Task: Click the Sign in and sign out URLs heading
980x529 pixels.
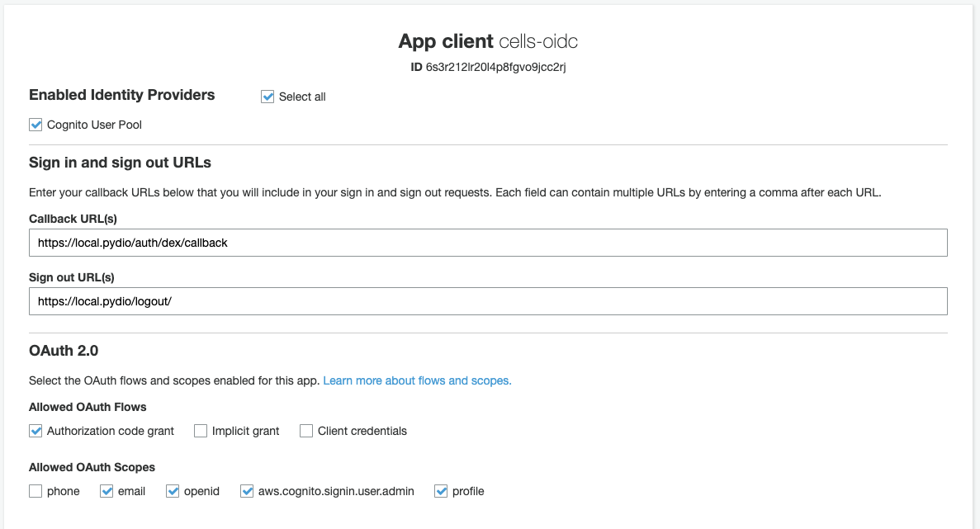Action: (x=120, y=163)
